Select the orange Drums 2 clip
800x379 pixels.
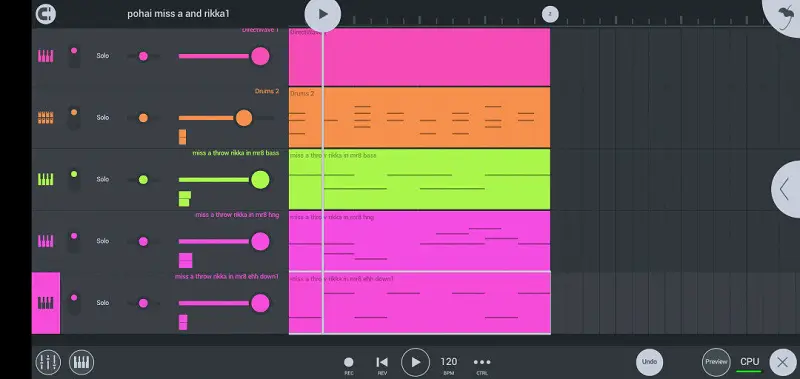(x=419, y=117)
